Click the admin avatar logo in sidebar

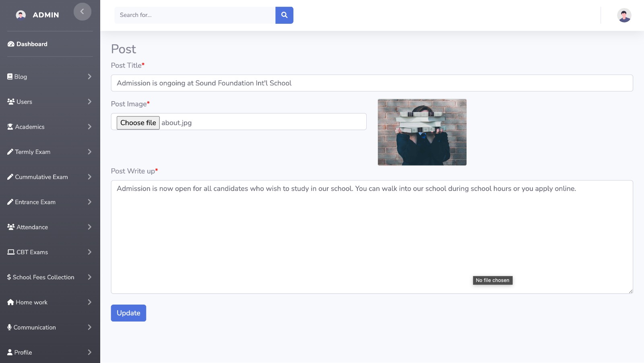pyautogui.click(x=21, y=15)
